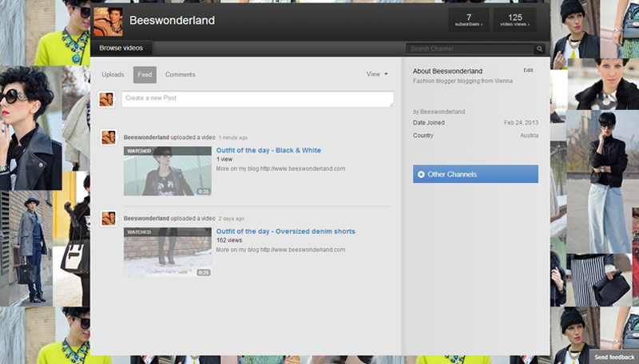Click Beeswonderland name in 1 minute ago post
The height and width of the screenshot is (364, 639).
click(146, 137)
